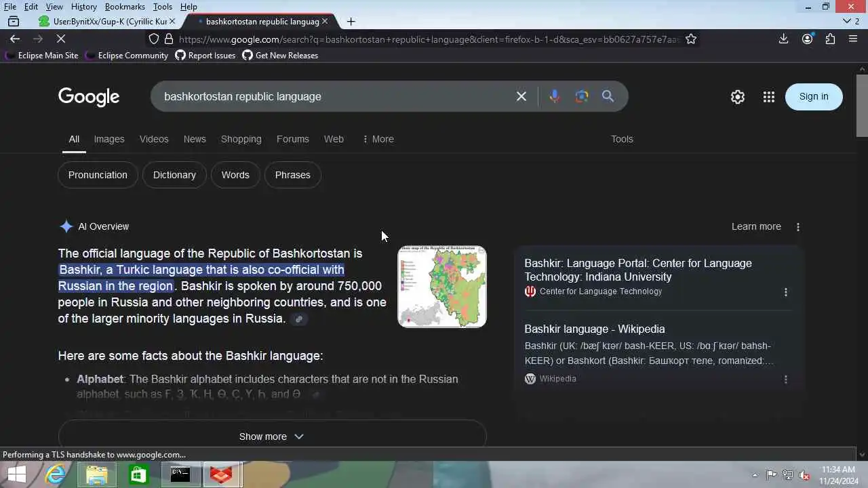Open the Firefox Edit menu
Viewport: 868px width, 488px height.
pyautogui.click(x=31, y=7)
